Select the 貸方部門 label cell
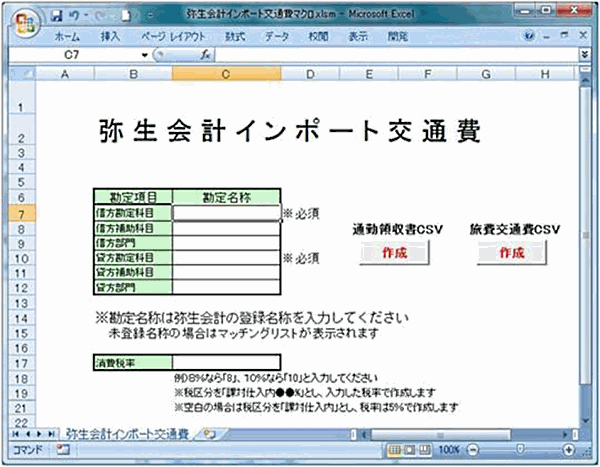This screenshot has width=600, height=467. click(133, 287)
